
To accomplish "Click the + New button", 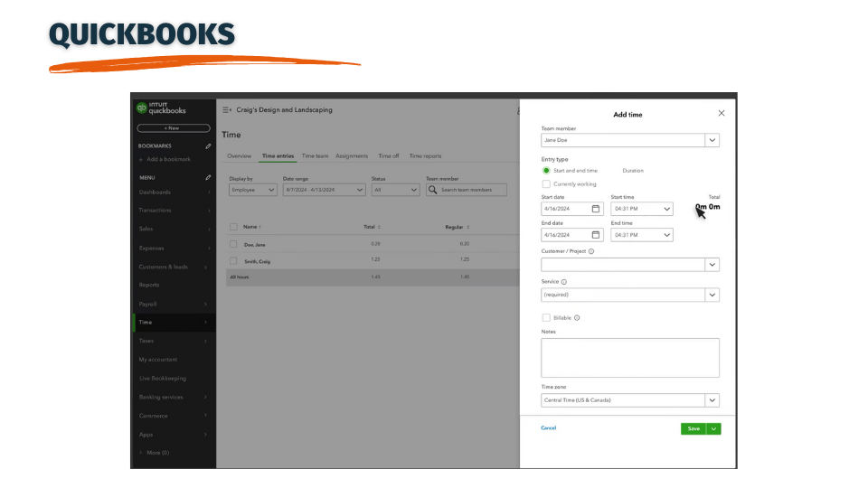I will pyautogui.click(x=174, y=127).
